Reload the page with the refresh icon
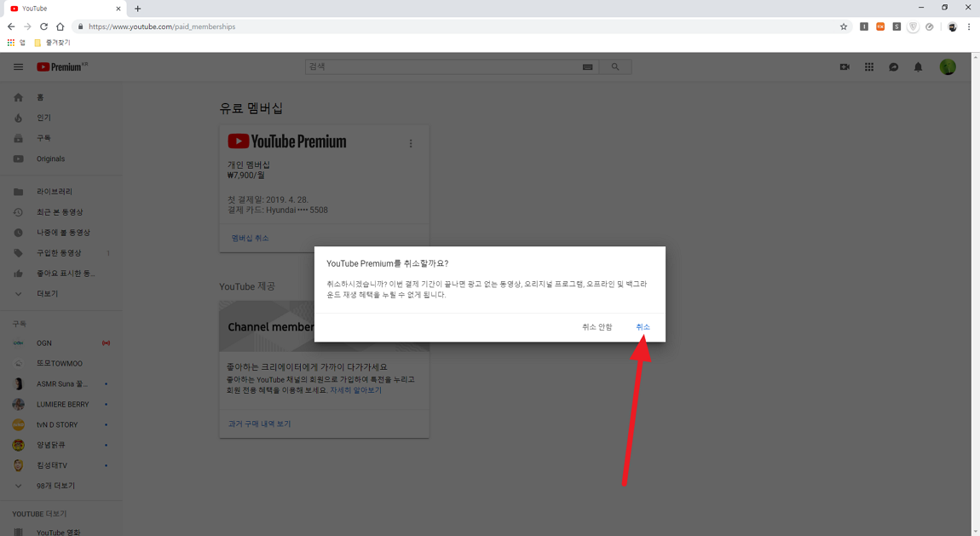This screenshot has height=536, width=980. pos(43,26)
